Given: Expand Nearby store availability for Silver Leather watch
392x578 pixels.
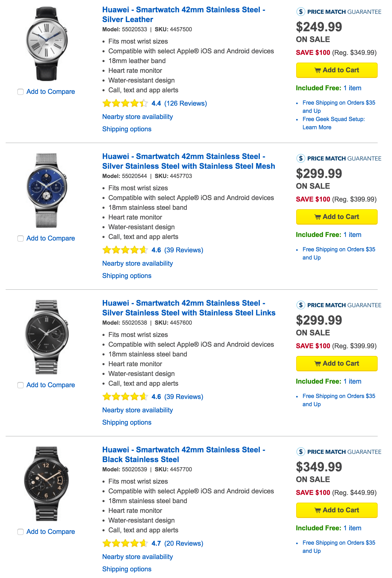Looking at the screenshot, I should coord(137,117).
